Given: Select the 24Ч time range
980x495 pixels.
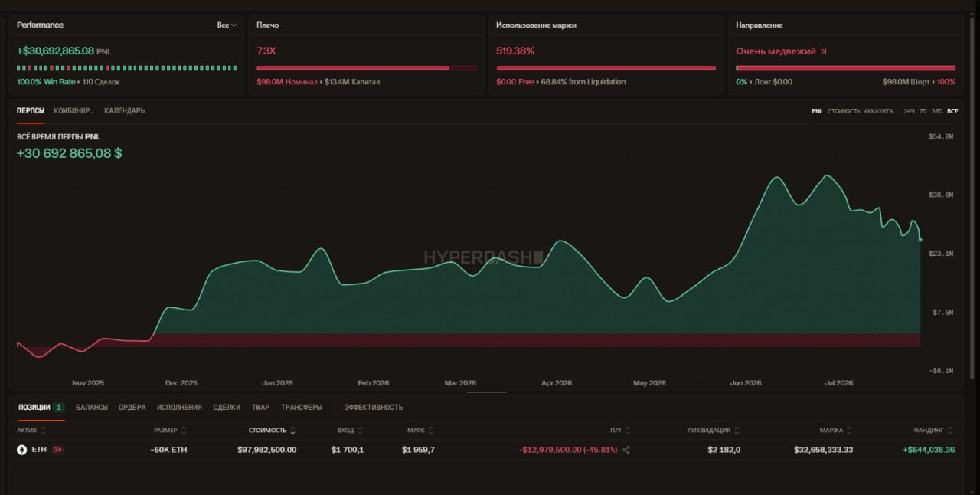Looking at the screenshot, I should 909,111.
